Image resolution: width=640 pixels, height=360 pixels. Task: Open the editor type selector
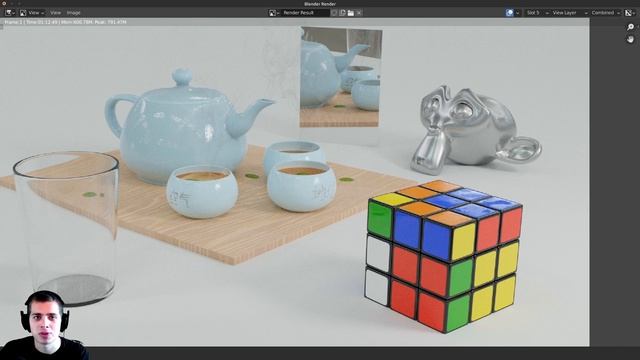pyautogui.click(x=9, y=13)
